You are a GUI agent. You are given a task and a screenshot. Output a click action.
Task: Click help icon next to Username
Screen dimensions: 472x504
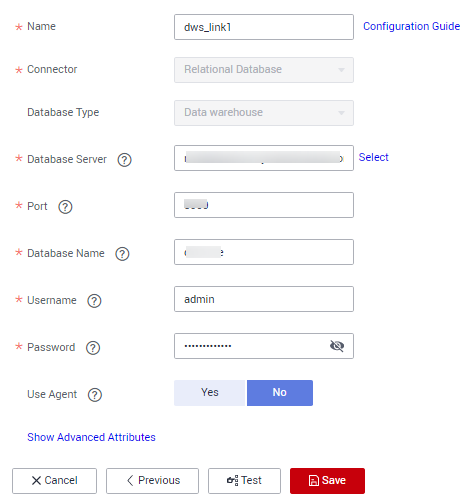point(94,301)
